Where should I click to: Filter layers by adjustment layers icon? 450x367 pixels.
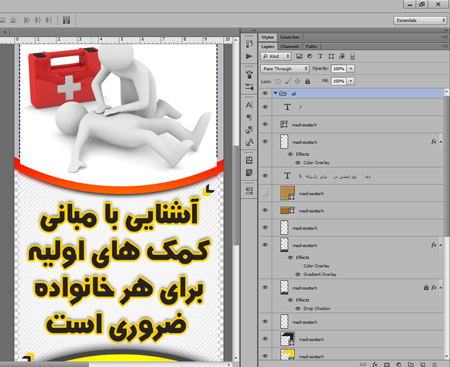tap(310, 56)
